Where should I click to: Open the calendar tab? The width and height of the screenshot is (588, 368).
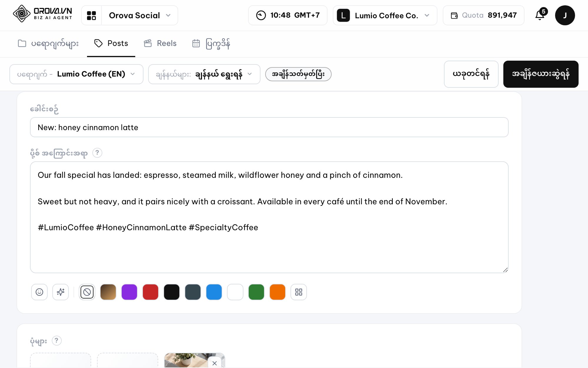click(211, 44)
